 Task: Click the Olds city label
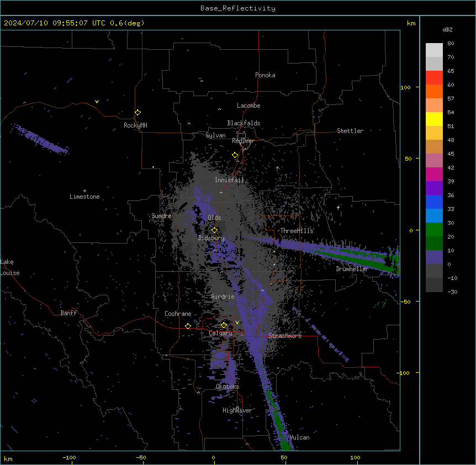(214, 218)
